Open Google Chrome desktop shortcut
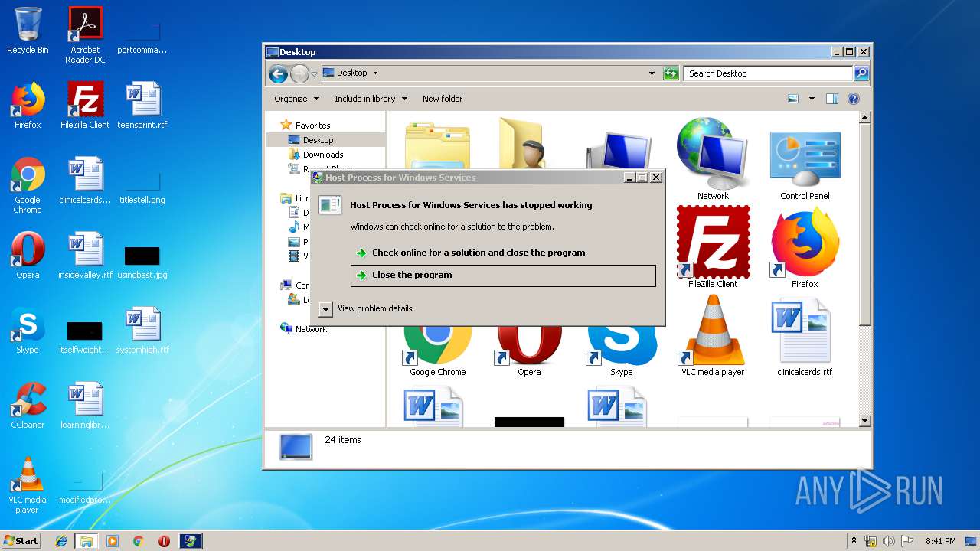980x551 pixels. [x=28, y=185]
